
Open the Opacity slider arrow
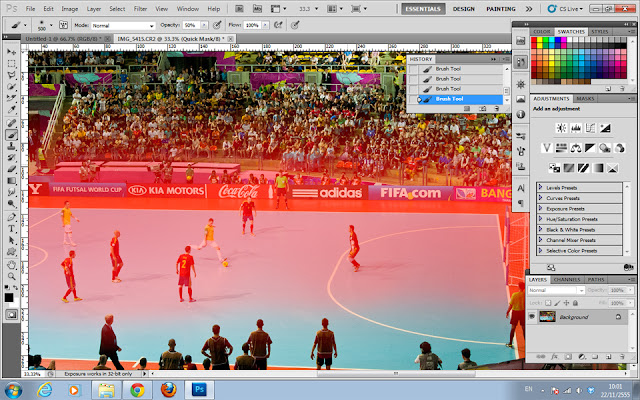tap(204, 25)
